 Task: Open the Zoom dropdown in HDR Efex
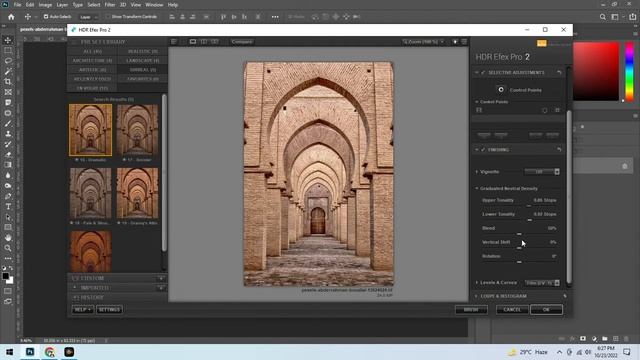(x=423, y=42)
